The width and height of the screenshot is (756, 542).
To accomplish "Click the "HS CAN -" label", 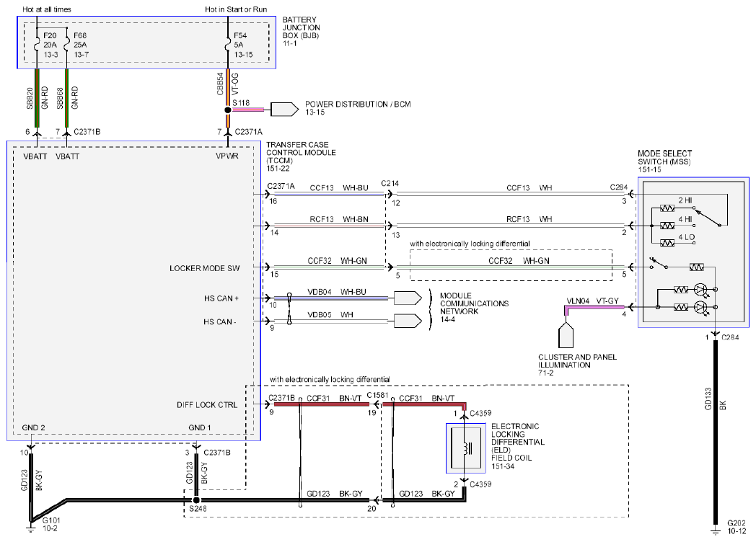I will click(x=219, y=322).
